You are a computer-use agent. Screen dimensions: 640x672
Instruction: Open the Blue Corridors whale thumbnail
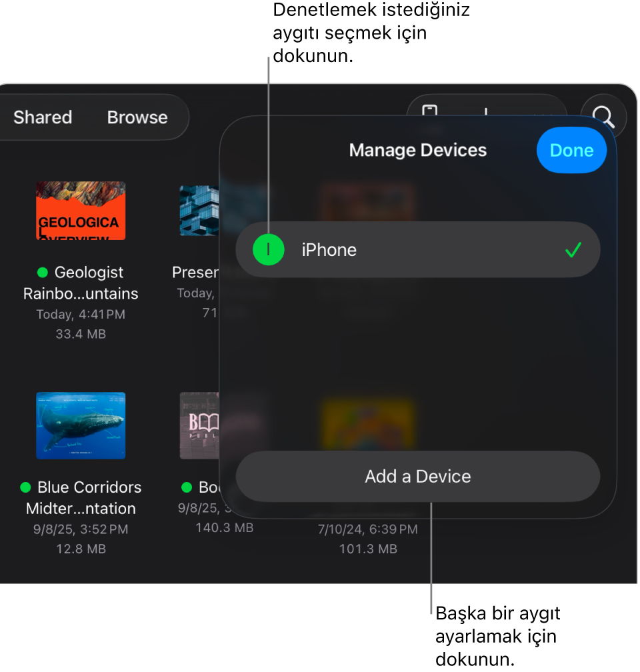pos(81,425)
